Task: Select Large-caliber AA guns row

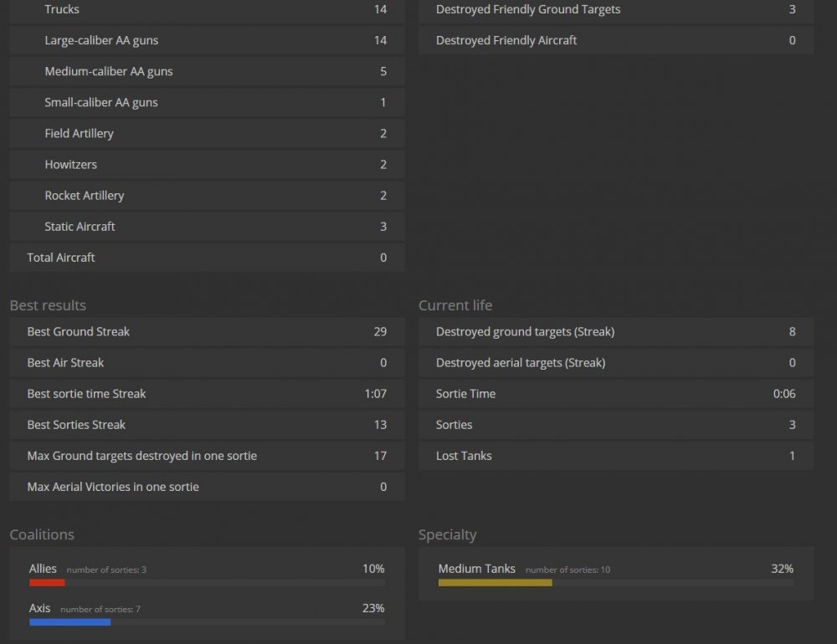Action: click(207, 41)
